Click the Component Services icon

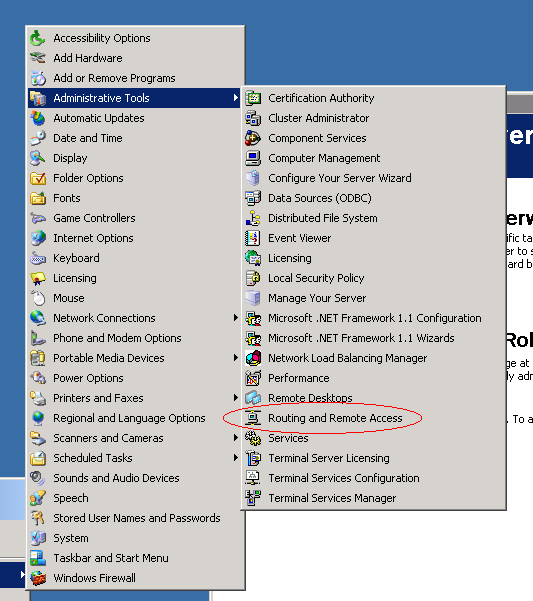click(x=253, y=138)
